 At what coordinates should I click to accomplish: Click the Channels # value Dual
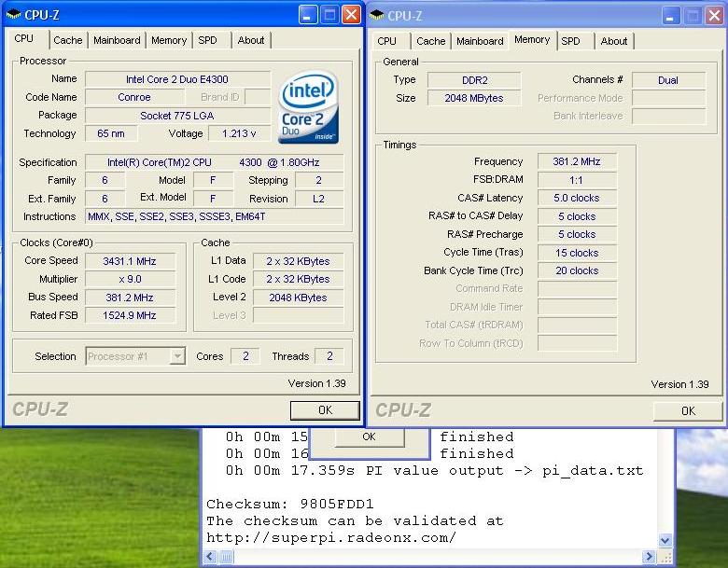coord(668,80)
